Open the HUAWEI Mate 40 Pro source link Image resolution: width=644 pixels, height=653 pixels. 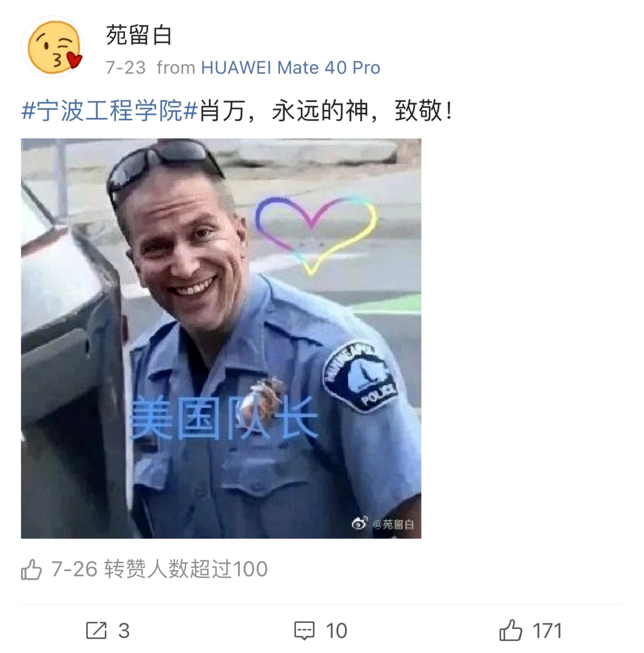point(290,67)
